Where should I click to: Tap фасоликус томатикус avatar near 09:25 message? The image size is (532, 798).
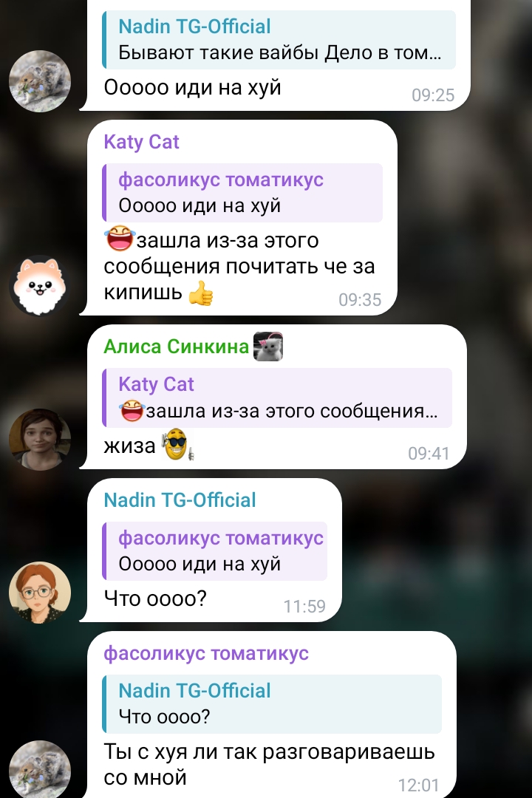coord(40,81)
